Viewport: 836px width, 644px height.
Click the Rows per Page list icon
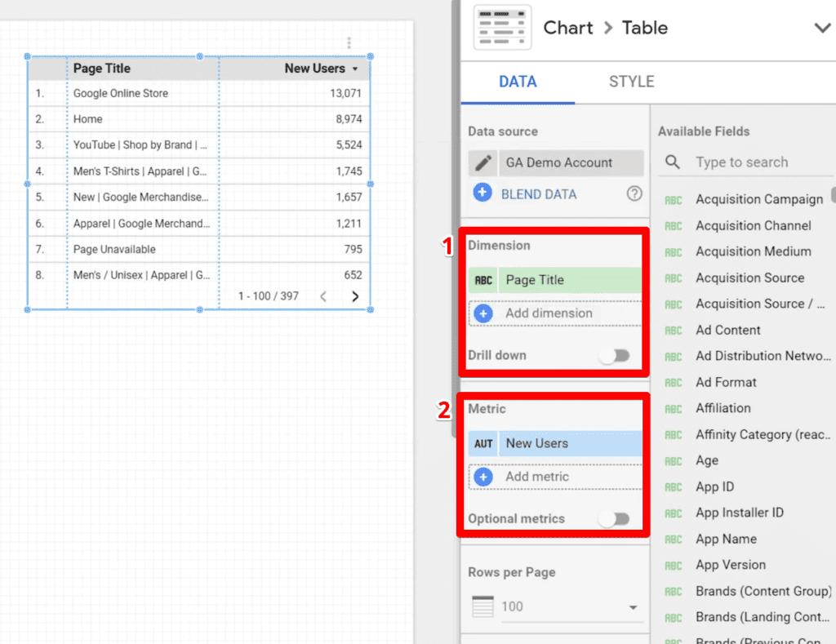click(482, 606)
